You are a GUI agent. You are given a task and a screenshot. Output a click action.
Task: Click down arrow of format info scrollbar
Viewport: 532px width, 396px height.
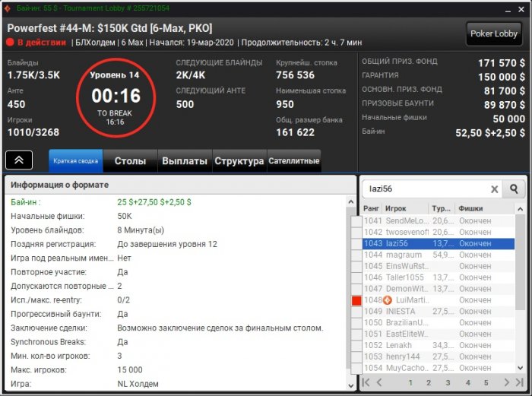pos(351,386)
